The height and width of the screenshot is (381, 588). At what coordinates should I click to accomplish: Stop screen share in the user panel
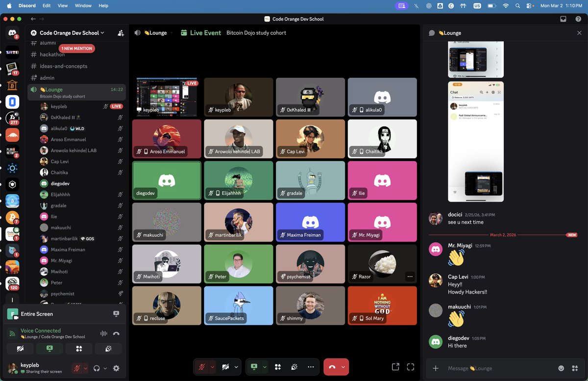[49, 349]
